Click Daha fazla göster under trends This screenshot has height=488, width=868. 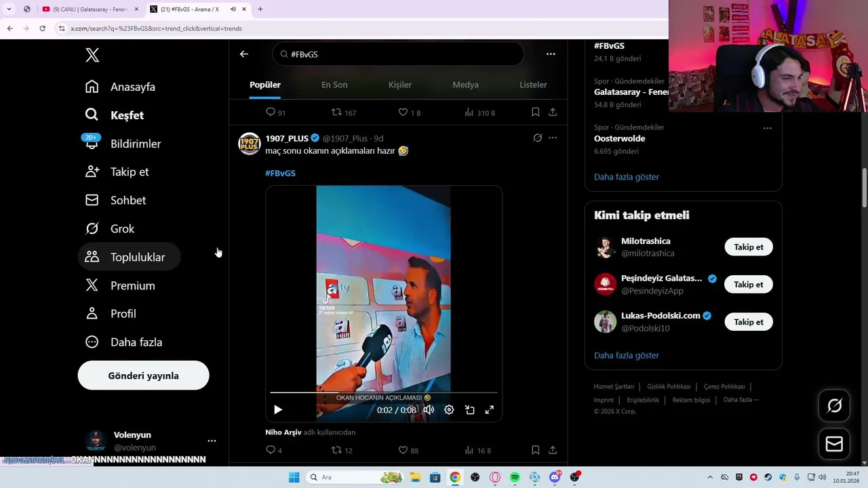[x=627, y=177]
